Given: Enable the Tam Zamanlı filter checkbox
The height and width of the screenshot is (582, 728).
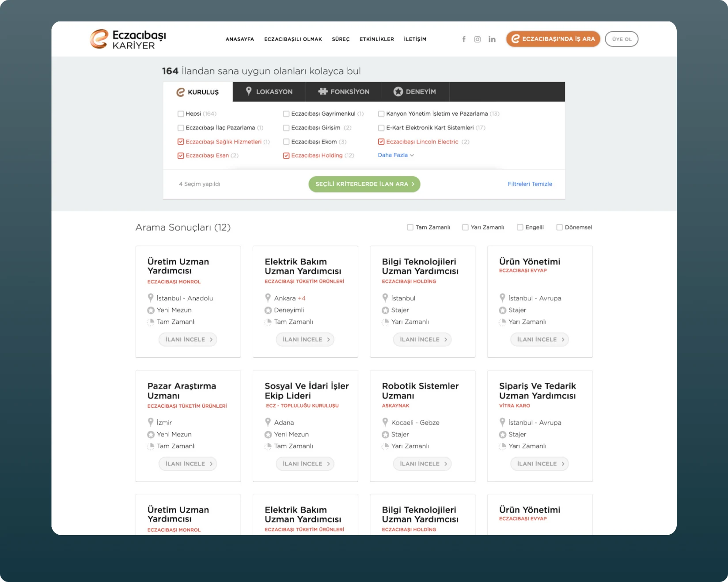Looking at the screenshot, I should 410,227.
